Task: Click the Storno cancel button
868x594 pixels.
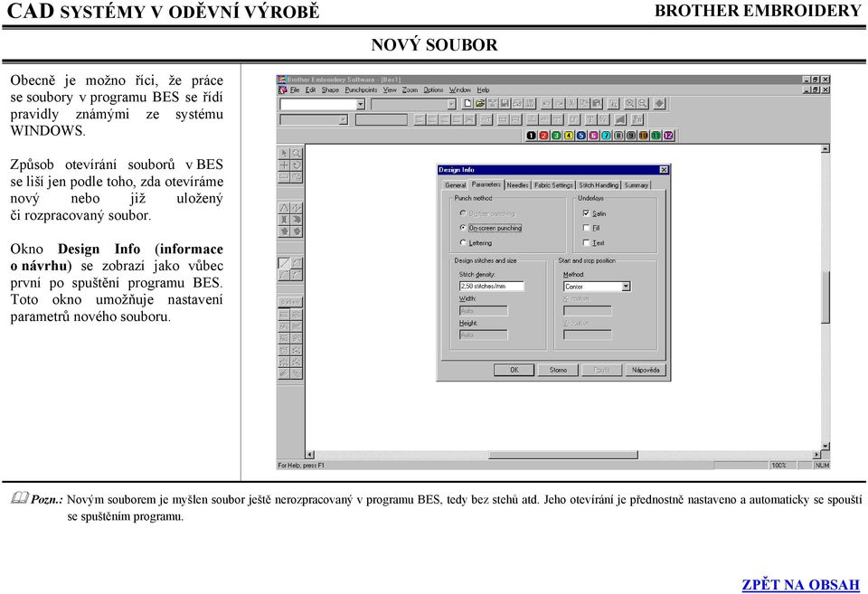Action: (558, 370)
